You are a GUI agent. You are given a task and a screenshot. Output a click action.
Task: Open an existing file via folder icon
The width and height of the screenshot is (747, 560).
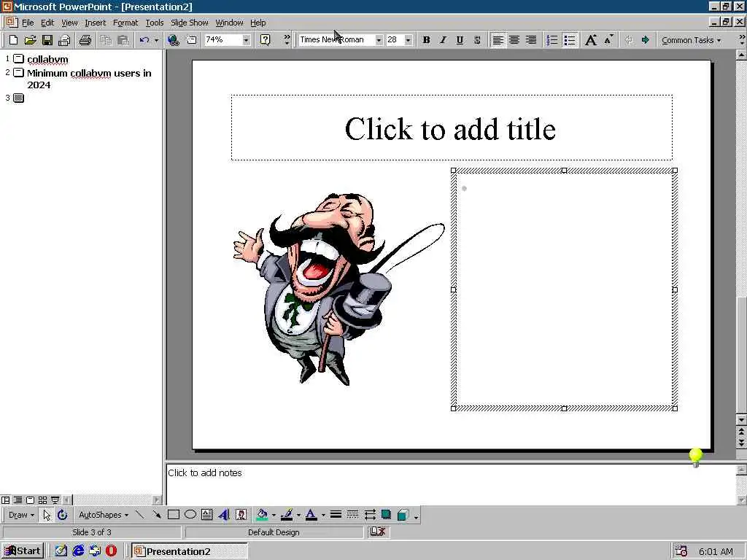click(x=30, y=40)
